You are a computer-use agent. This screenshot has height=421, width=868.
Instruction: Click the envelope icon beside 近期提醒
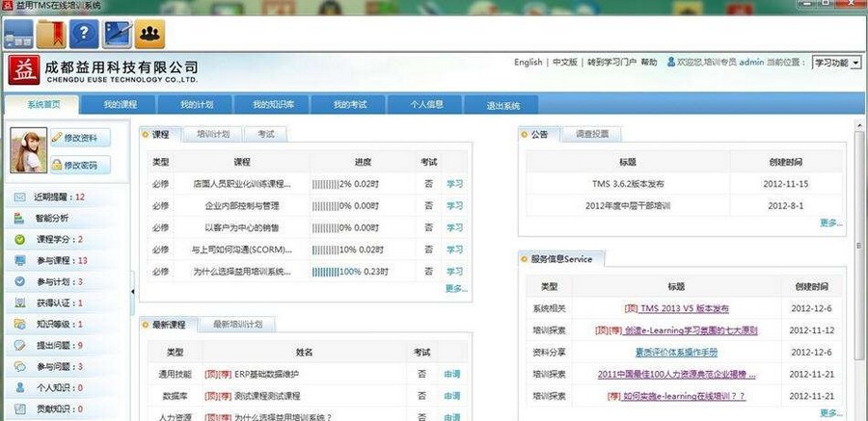(x=20, y=197)
